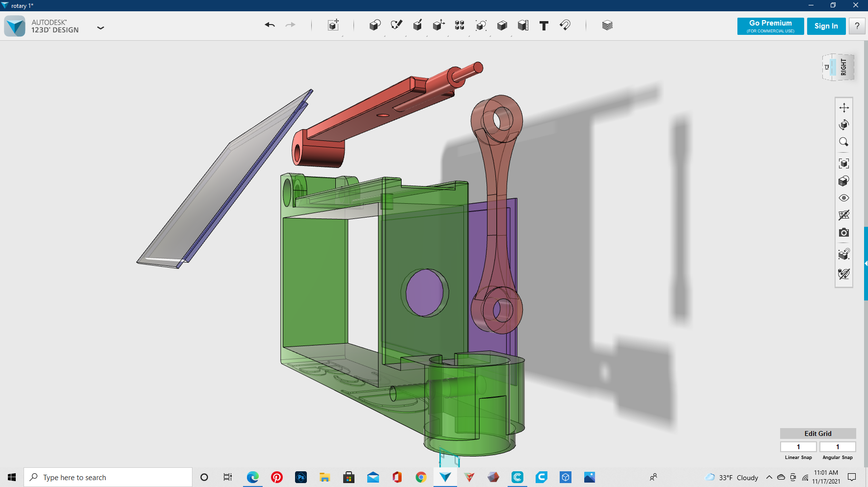Select the Sketch tool
The width and height of the screenshot is (868, 487).
pos(396,25)
